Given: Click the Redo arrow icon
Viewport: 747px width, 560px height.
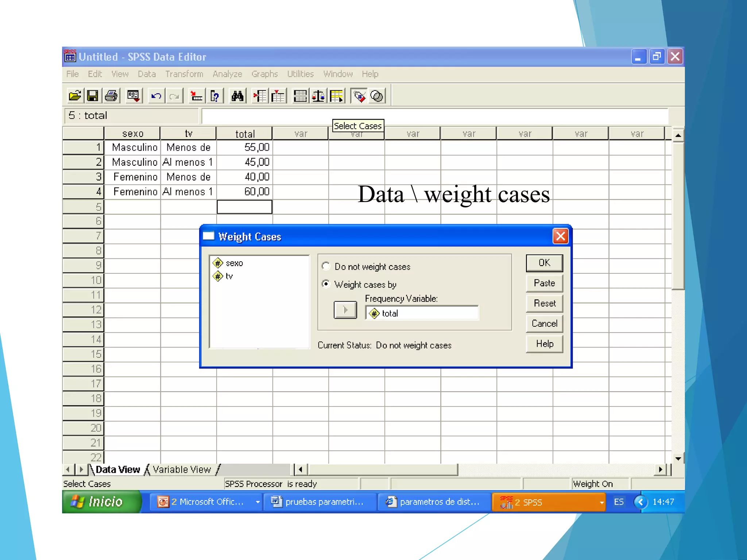Looking at the screenshot, I should pos(174,96).
